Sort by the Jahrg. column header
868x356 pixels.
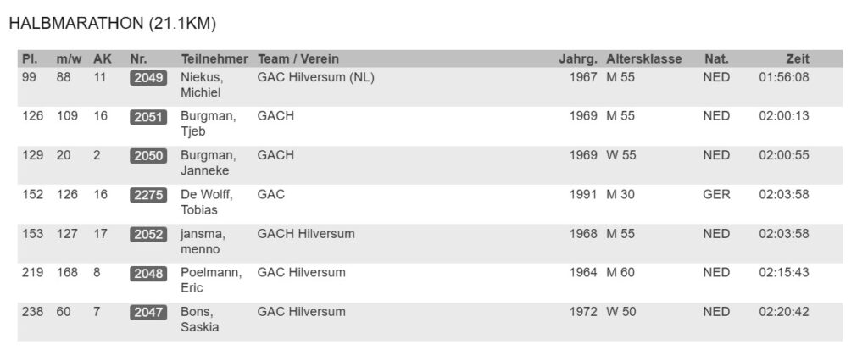click(578, 59)
